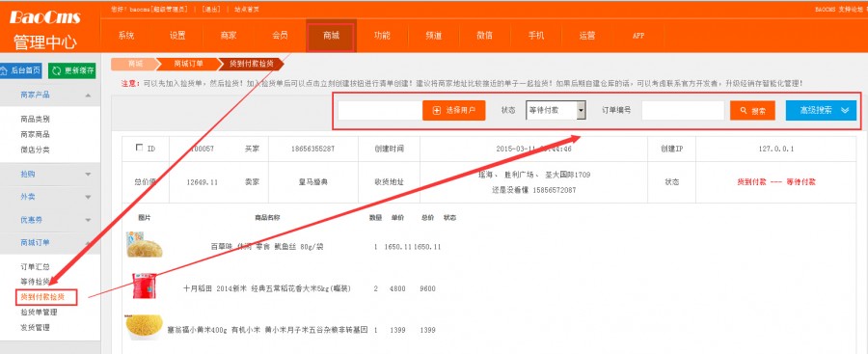868x354 pixels.
Task: Click the user input field beside 选择用户
Action: tap(380, 110)
